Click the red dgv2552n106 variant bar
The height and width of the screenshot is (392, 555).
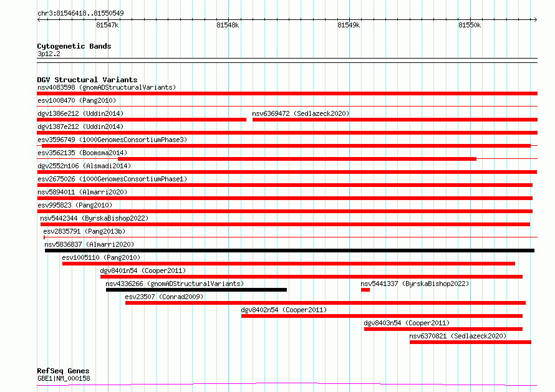287,172
